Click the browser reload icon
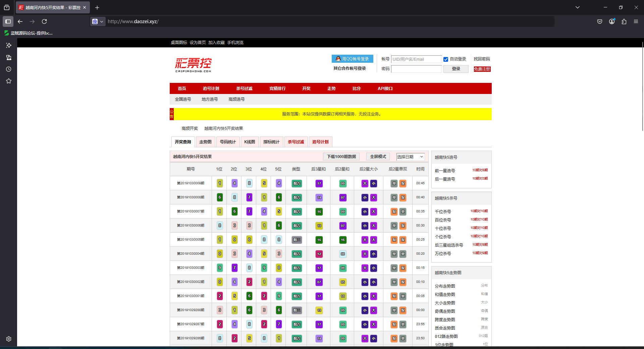Viewport: 644px width, 349px height. [x=44, y=21]
